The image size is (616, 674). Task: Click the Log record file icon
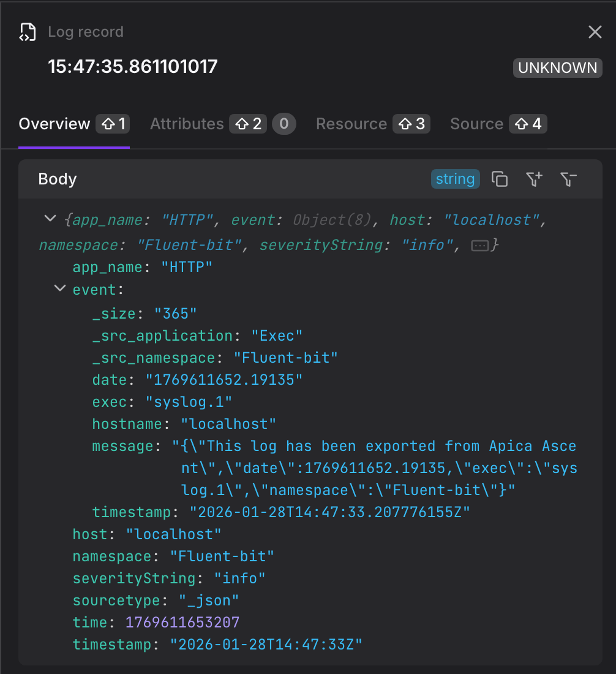[x=28, y=32]
